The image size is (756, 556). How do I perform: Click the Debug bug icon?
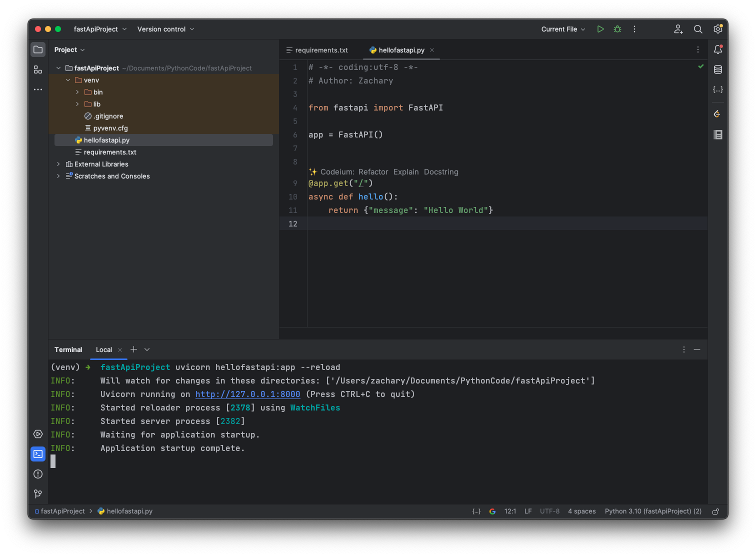point(617,29)
